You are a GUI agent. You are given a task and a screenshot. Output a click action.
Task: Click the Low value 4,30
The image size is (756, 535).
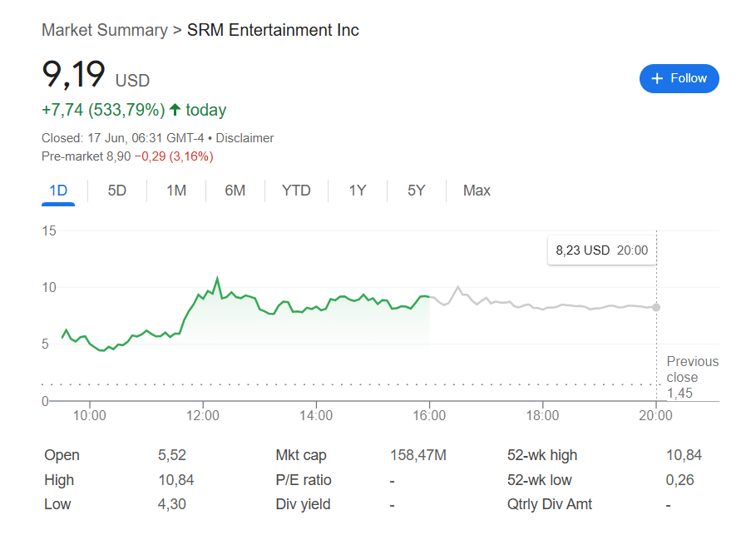point(171,504)
